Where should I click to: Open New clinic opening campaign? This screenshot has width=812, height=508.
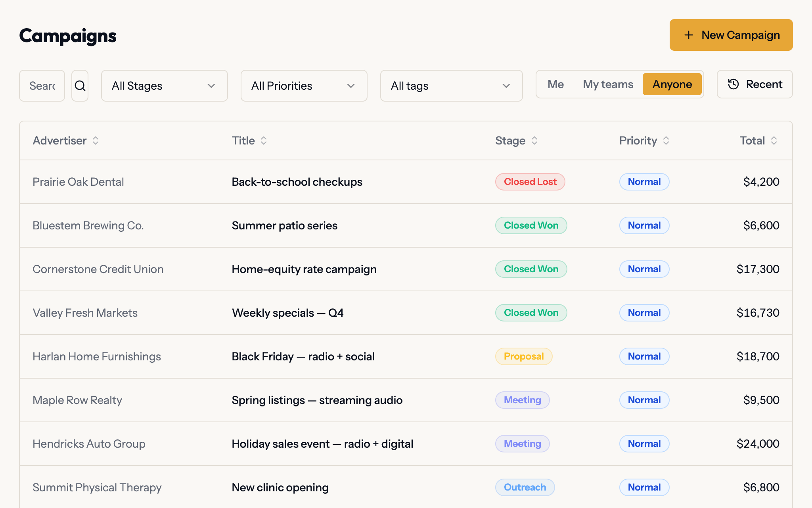tap(280, 487)
